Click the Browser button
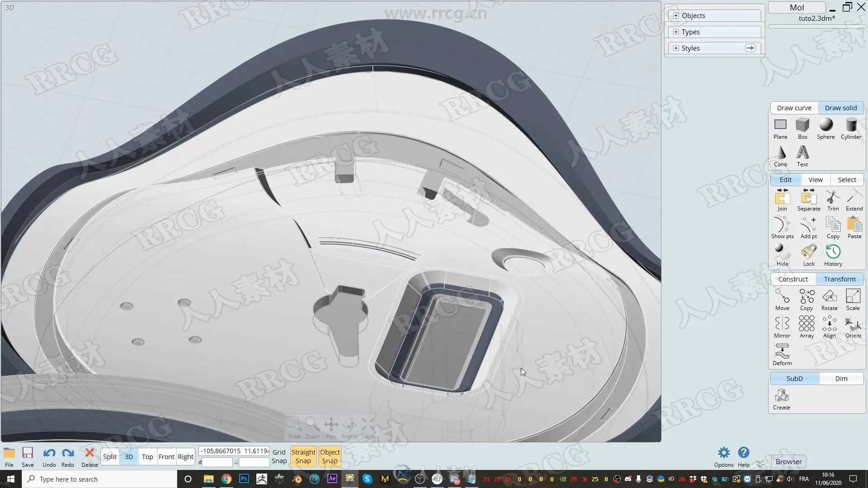868x488 pixels. coord(788,461)
